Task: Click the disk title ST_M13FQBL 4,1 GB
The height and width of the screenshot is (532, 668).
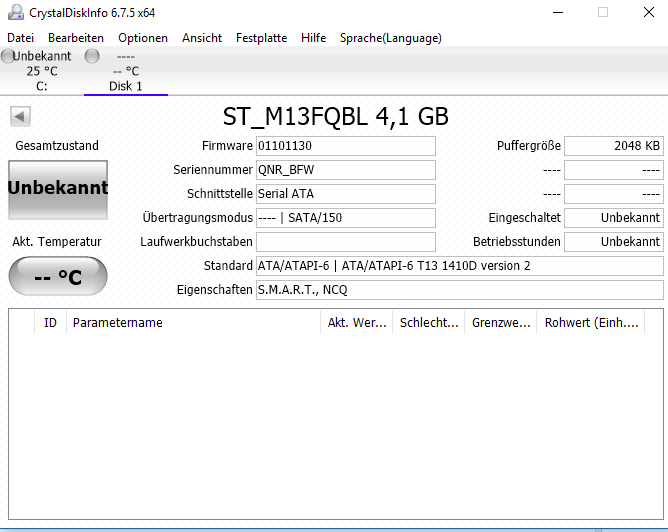Action: (336, 116)
